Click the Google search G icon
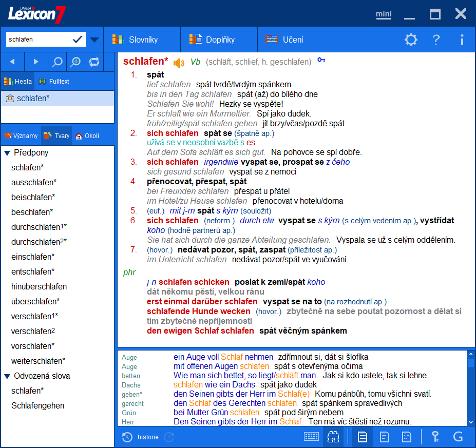The width and height of the screenshot is (476, 448). click(x=458, y=437)
